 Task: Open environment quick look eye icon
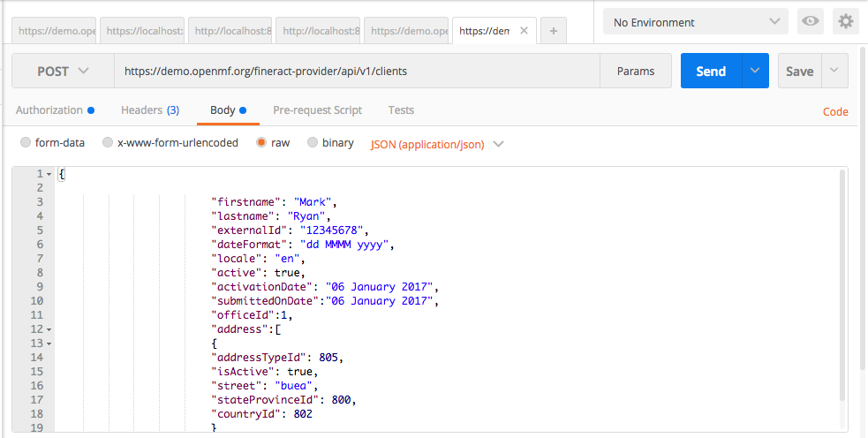tap(810, 22)
